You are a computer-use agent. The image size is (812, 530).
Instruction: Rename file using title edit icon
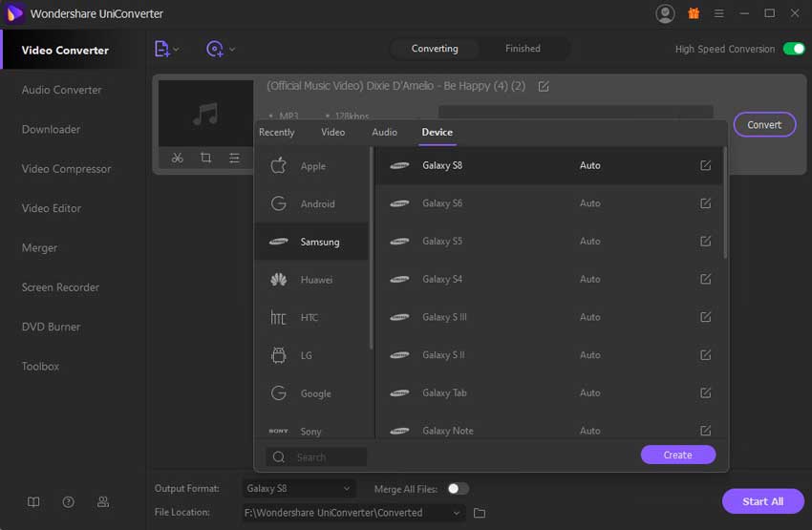pos(544,86)
